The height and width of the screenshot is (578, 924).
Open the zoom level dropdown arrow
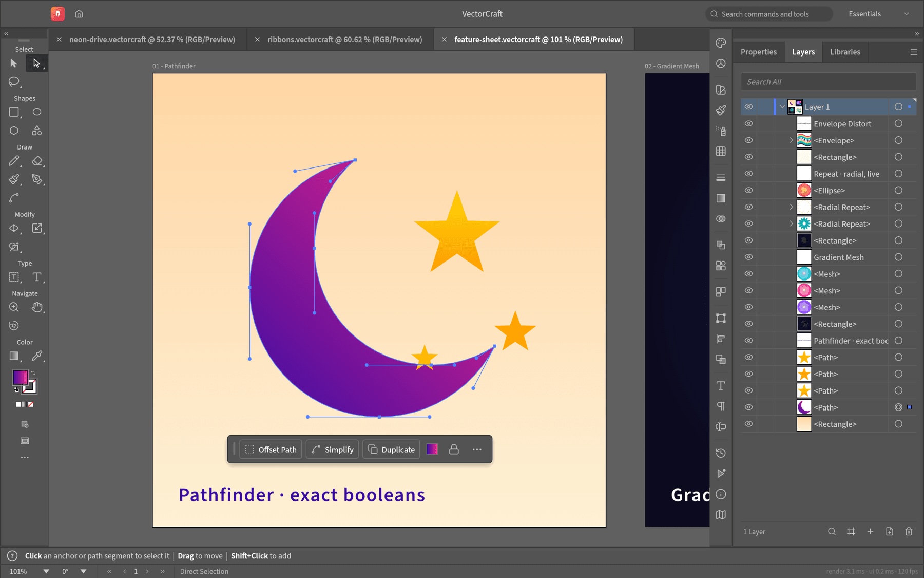pyautogui.click(x=46, y=571)
